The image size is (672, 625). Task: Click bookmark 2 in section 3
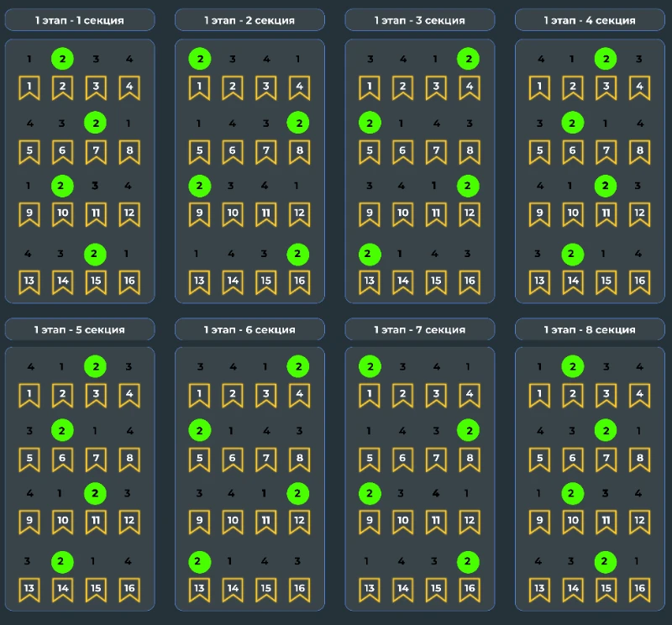pos(403,87)
